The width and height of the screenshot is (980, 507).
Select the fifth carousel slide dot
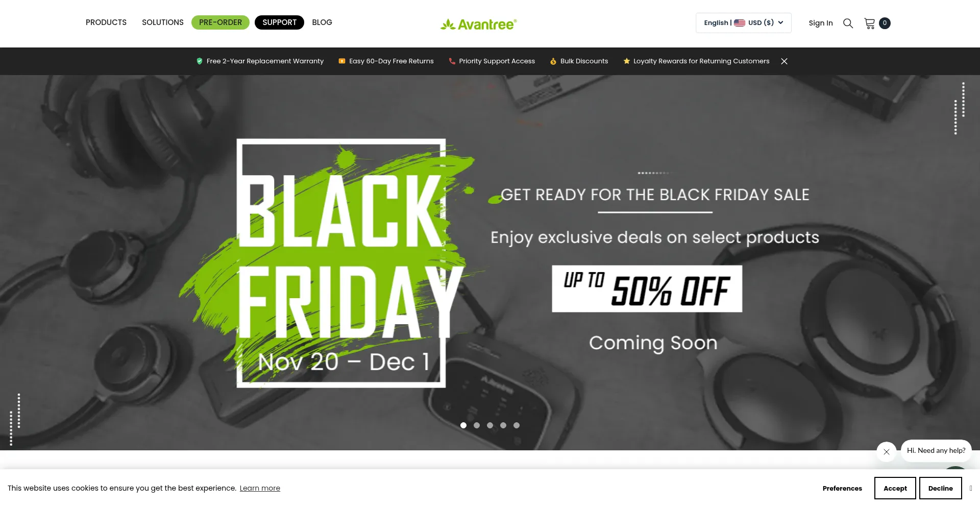tap(517, 425)
